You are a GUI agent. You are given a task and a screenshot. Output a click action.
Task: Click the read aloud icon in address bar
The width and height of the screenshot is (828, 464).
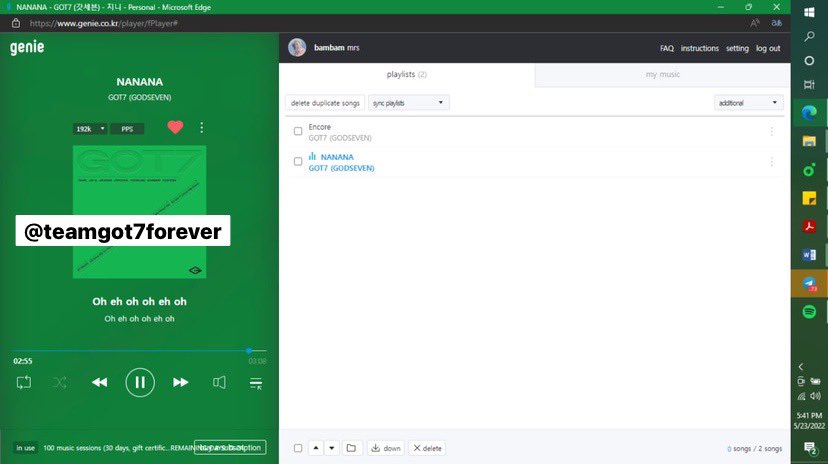(x=755, y=23)
